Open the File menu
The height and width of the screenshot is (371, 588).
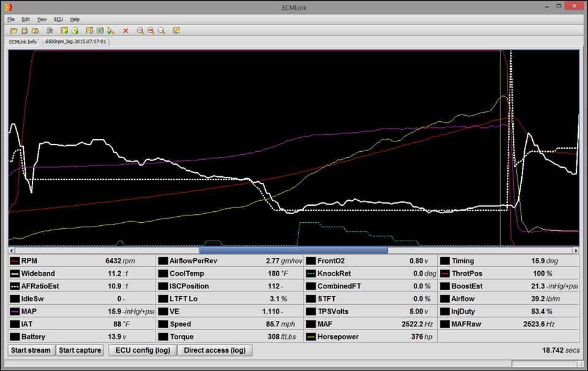pos(11,19)
